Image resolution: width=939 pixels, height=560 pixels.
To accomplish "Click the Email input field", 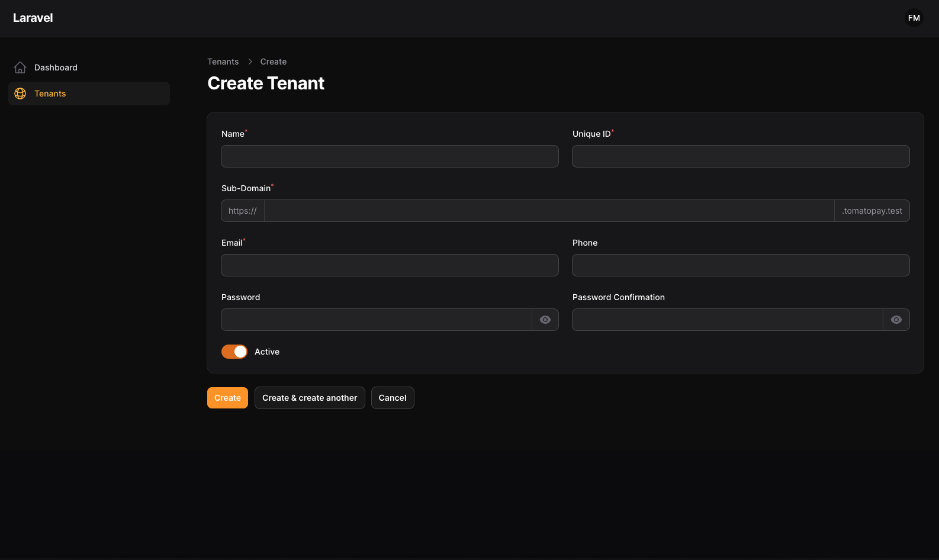I will pyautogui.click(x=390, y=265).
